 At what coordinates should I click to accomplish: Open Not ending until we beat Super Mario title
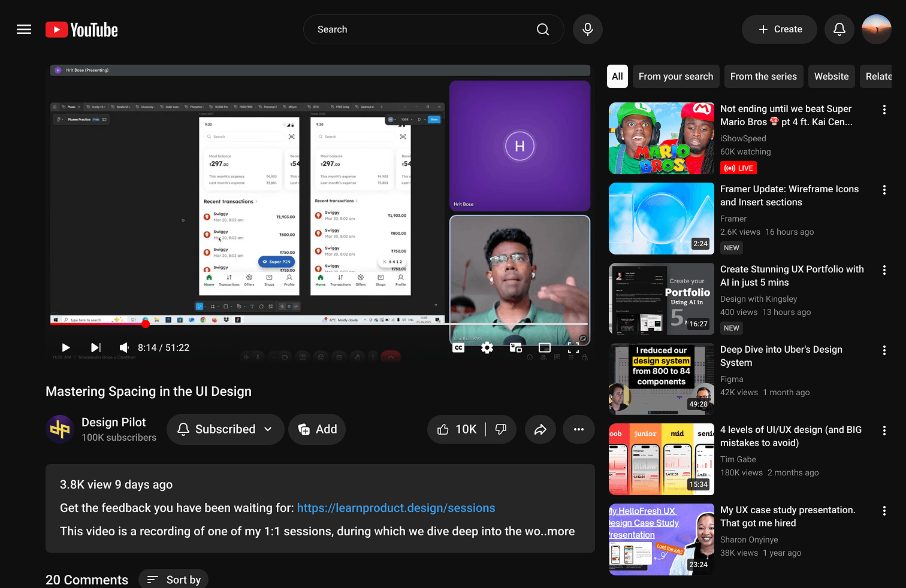pyautogui.click(x=786, y=116)
